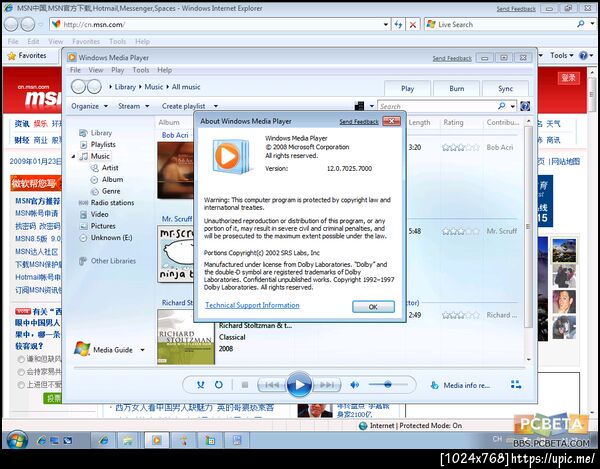Select Unknown (E:) disc in tree
The image size is (600, 469).
[111, 238]
